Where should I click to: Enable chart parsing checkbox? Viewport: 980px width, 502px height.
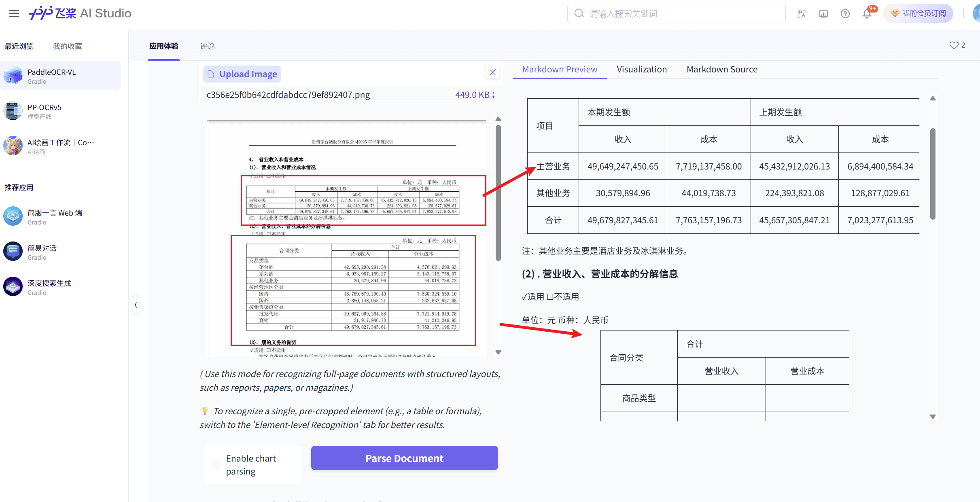(x=217, y=465)
